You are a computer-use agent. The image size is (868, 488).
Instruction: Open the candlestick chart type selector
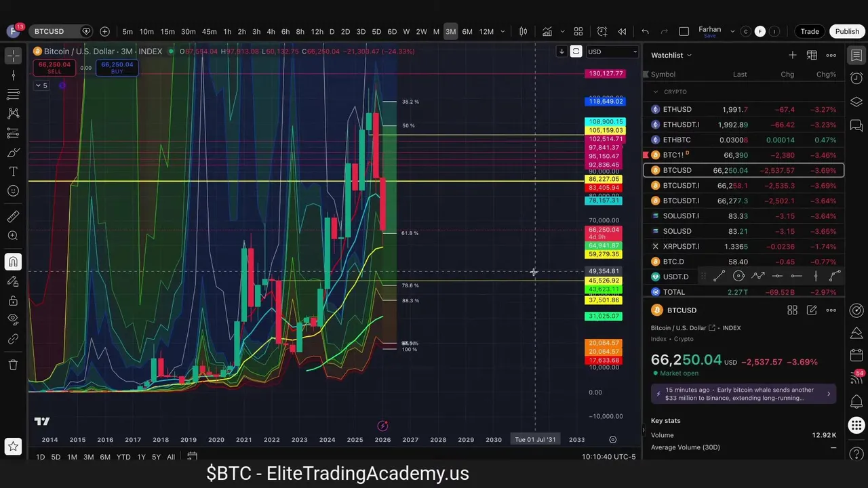coord(524,31)
